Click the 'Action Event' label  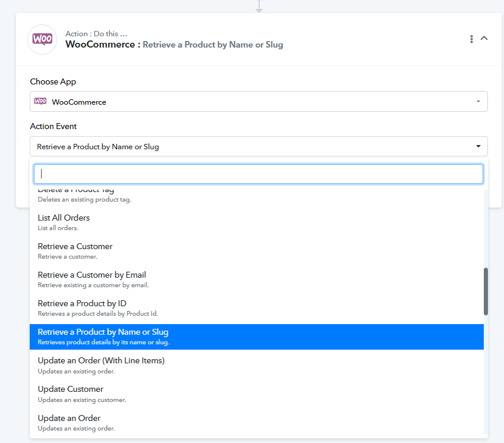(53, 126)
